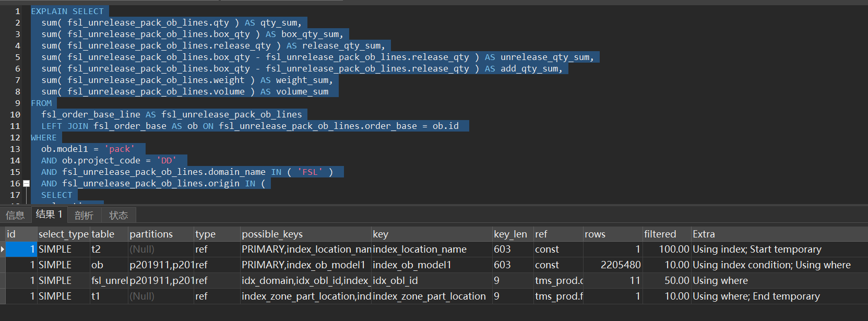Screen dimensions: 868x321
Task: Click the ref column header
Action: (558, 234)
